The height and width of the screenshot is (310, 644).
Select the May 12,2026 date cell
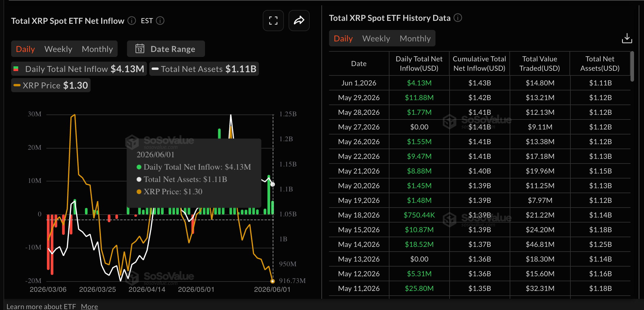[x=359, y=274]
